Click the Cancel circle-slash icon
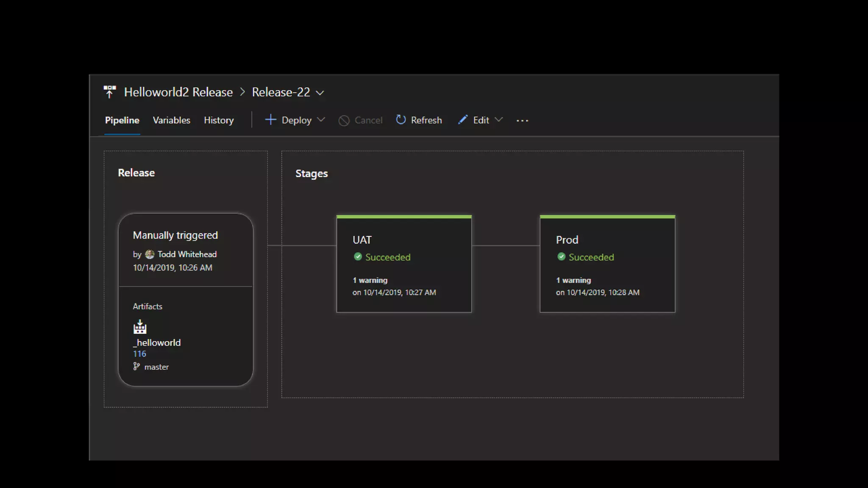This screenshot has width=868, height=488. 344,120
